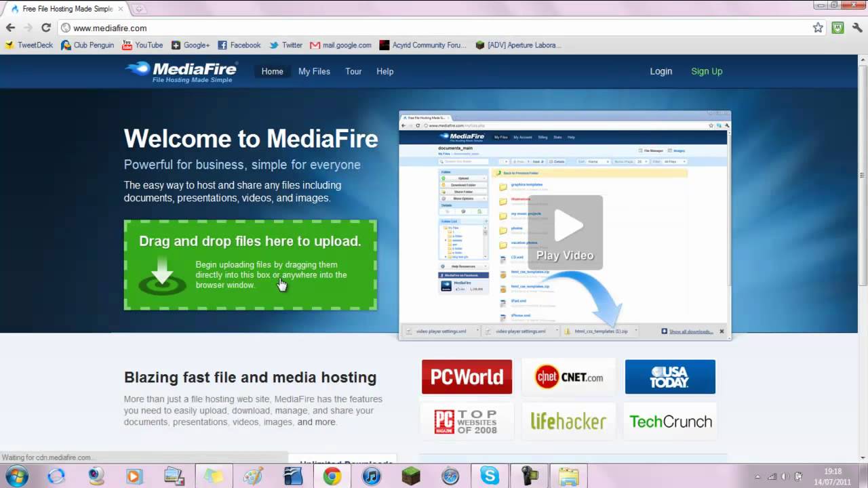868x488 pixels.
Task: Click the green download arrow upload icon
Action: [162, 277]
